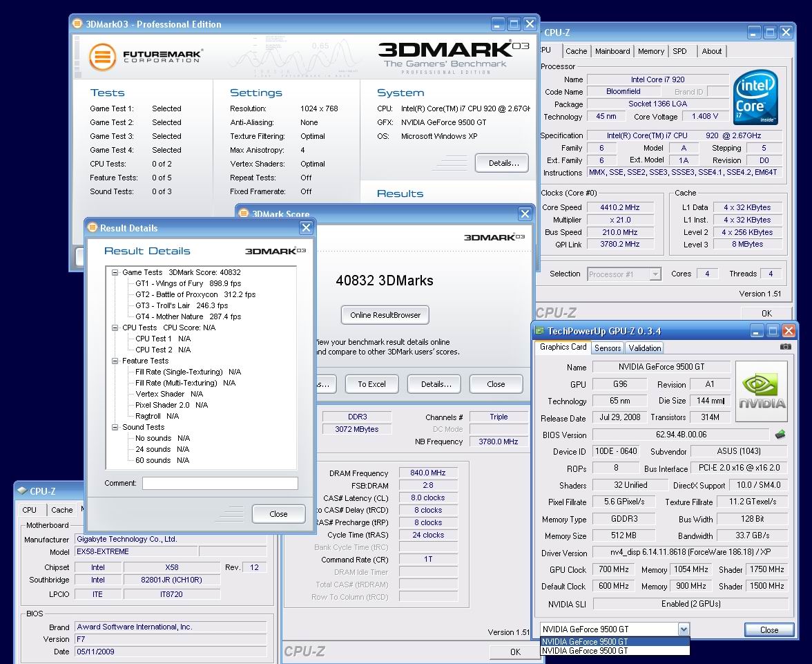This screenshot has height=664, width=812.
Task: Click the System Details button in 3DMark03
Action: pos(503,163)
